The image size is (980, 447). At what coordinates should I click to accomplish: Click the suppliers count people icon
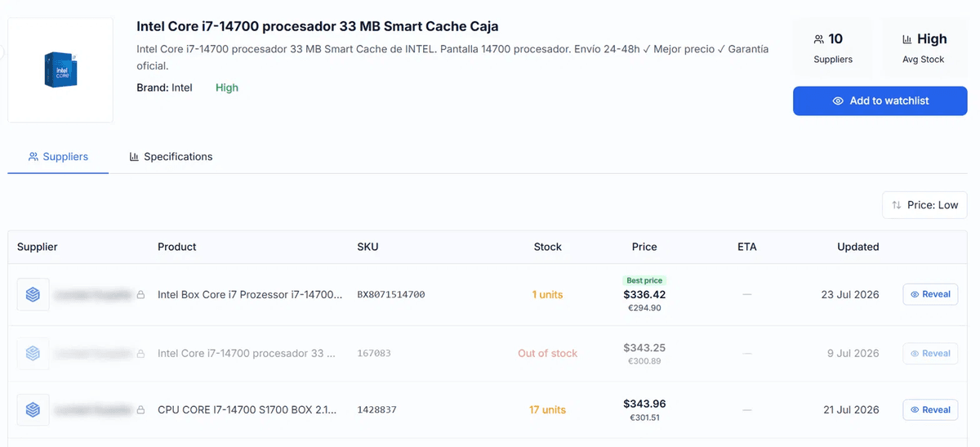819,39
